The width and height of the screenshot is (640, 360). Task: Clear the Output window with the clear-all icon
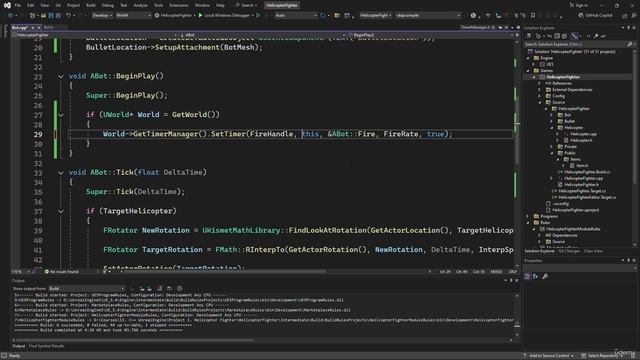pos(159,289)
